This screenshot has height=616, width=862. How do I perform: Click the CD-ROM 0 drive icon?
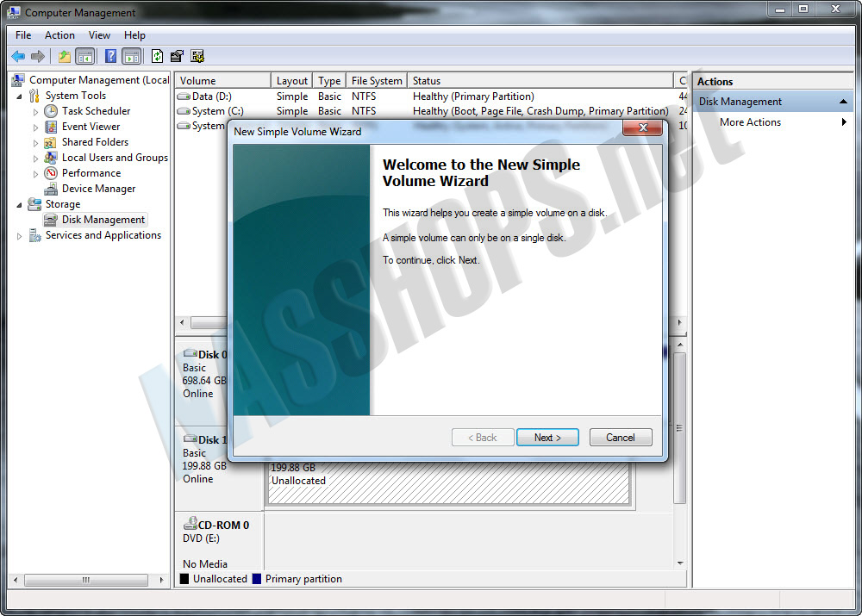click(x=191, y=523)
